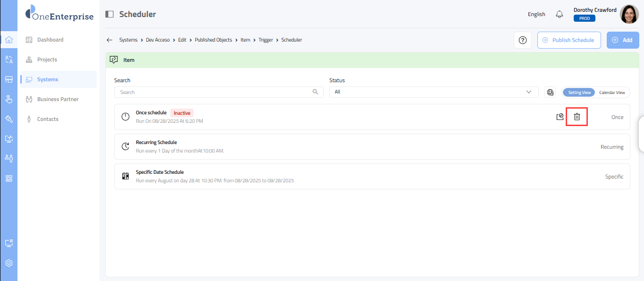Switch to Calendar View
This screenshot has width=644, height=281.
tap(612, 93)
